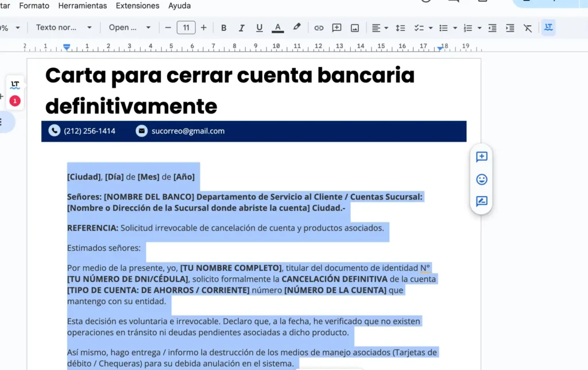Click the LanguageTool badge showing 1 issue
The image size is (588, 370).
pos(15,100)
